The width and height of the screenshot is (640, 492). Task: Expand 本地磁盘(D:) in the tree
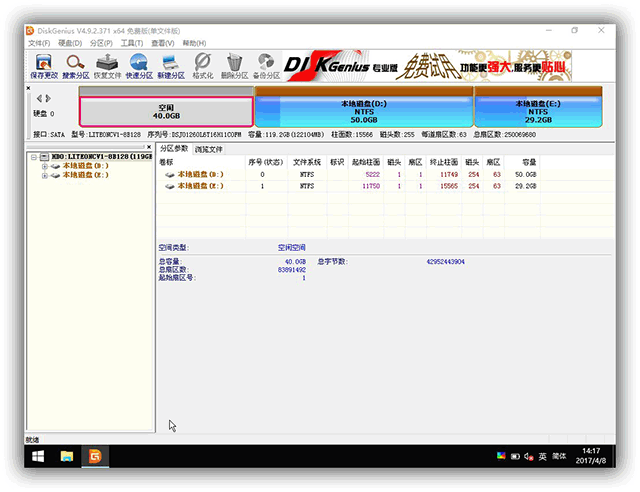[x=44, y=166]
